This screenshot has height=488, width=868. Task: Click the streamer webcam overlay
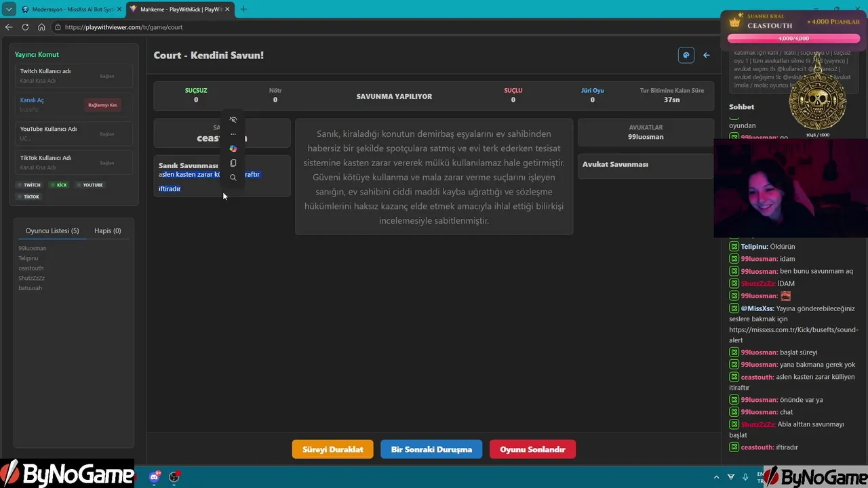pos(791,188)
